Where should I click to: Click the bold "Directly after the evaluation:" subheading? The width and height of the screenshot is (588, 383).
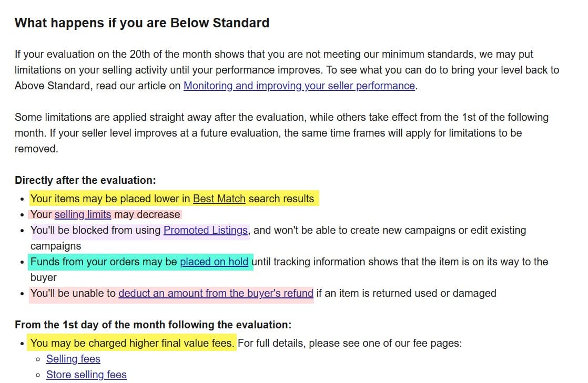pyautogui.click(x=85, y=180)
